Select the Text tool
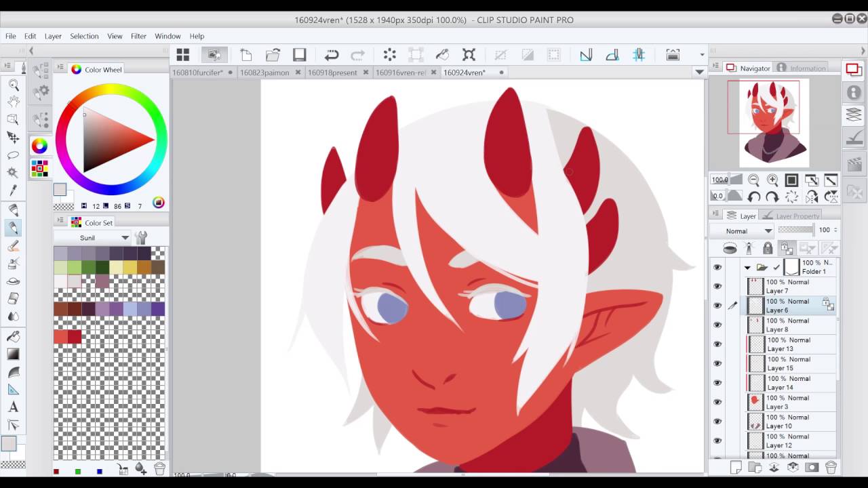Image resolution: width=868 pixels, height=488 pixels. 13,407
